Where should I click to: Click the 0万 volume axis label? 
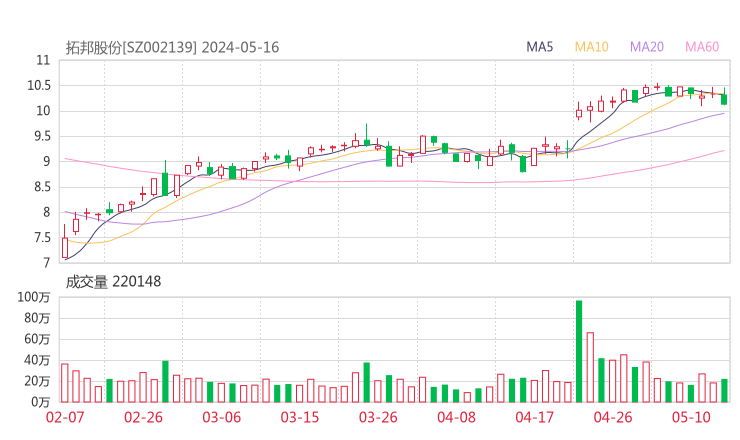pyautogui.click(x=40, y=402)
